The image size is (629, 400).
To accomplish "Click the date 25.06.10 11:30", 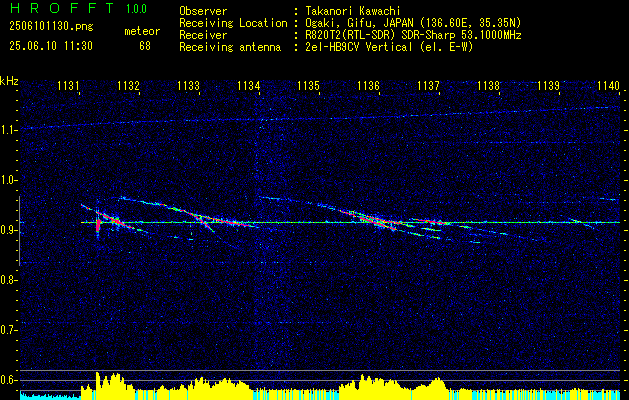I will click(51, 46).
